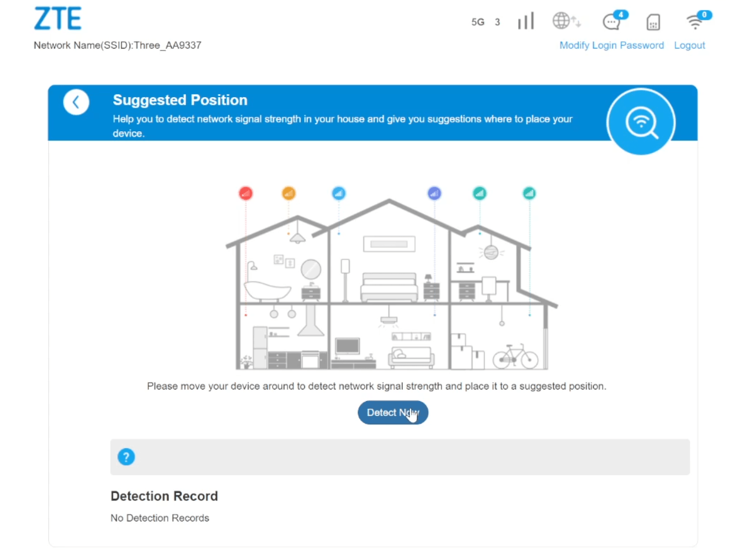Image resolution: width=751 pixels, height=560 pixels.
Task: Click the signal strength bars icon
Action: [525, 22]
